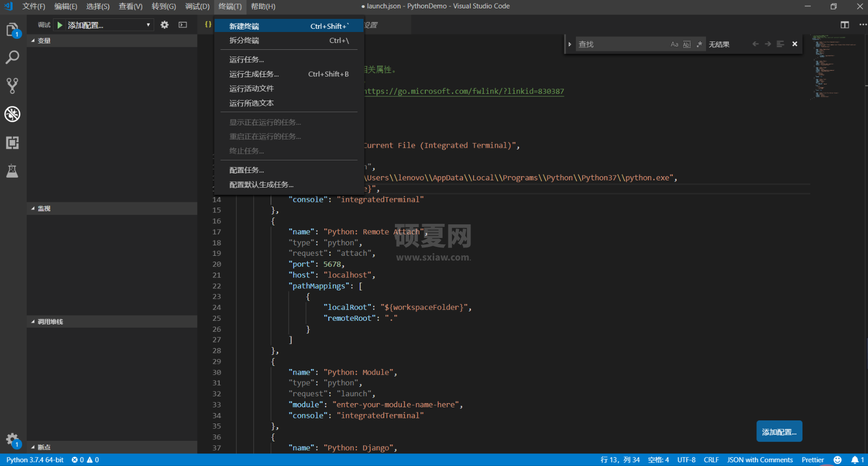This screenshot has width=868, height=466.
Task: Open the go.microsoft.com fwlink URL
Action: [464, 91]
